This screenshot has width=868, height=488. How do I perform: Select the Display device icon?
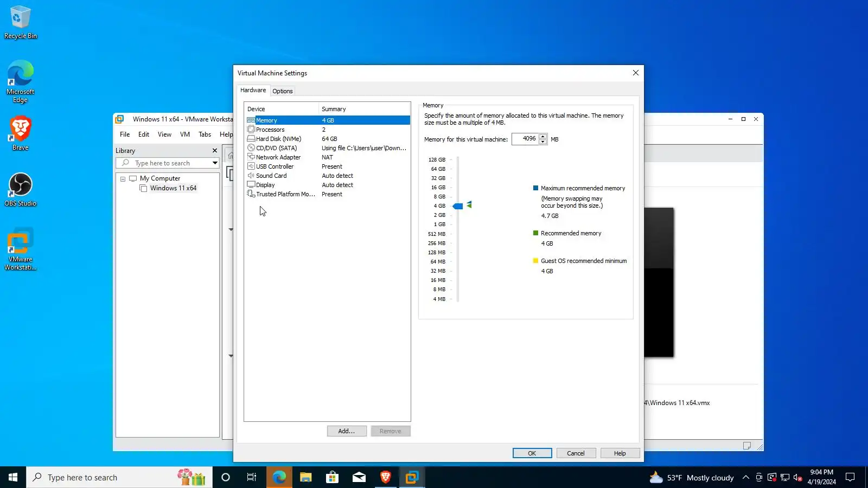[251, 185]
